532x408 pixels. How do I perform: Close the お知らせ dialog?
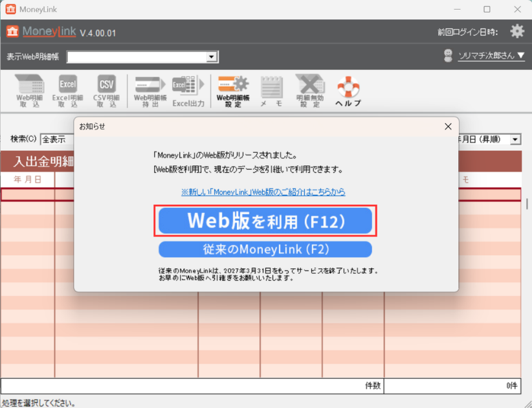(448, 126)
